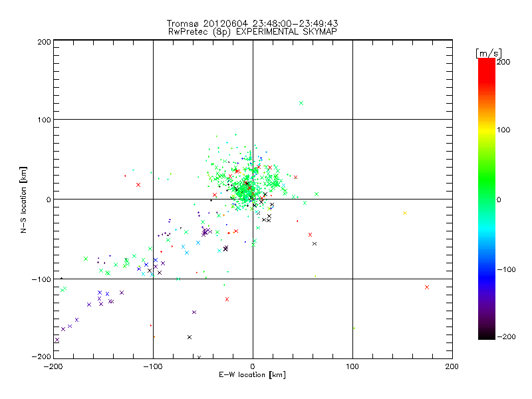Click the 'N-S location [km]' axis label

[x=23, y=200]
